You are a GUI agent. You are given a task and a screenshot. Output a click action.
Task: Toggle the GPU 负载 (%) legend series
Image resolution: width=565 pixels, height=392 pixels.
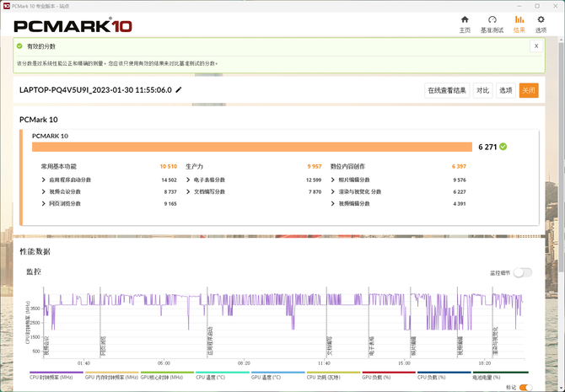coord(389,375)
